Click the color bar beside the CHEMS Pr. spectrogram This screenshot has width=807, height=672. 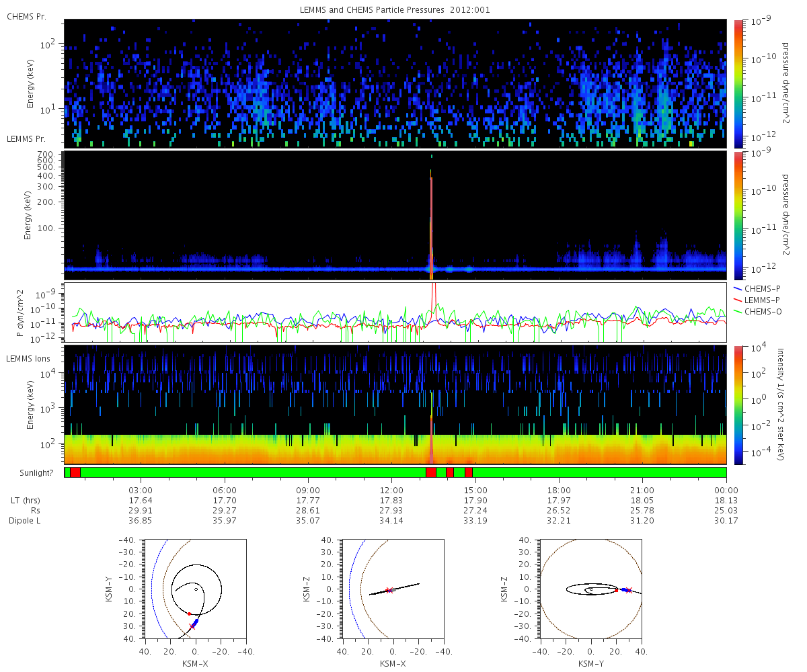point(738,83)
